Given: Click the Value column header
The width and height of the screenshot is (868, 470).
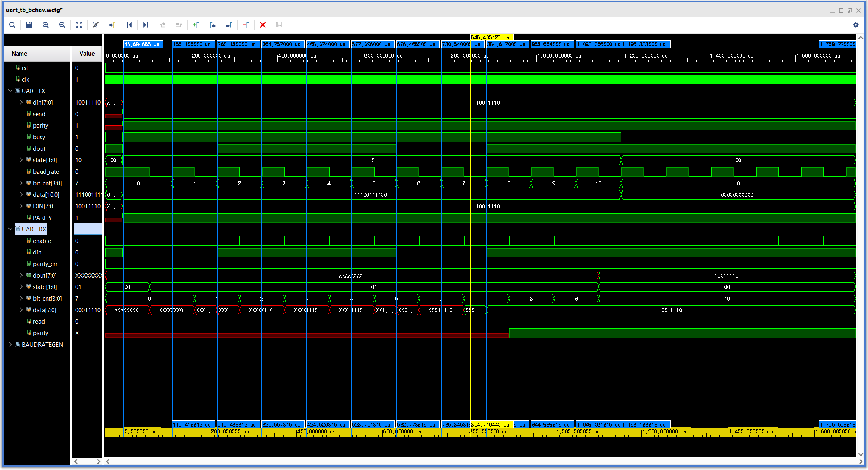Looking at the screenshot, I should pos(87,54).
